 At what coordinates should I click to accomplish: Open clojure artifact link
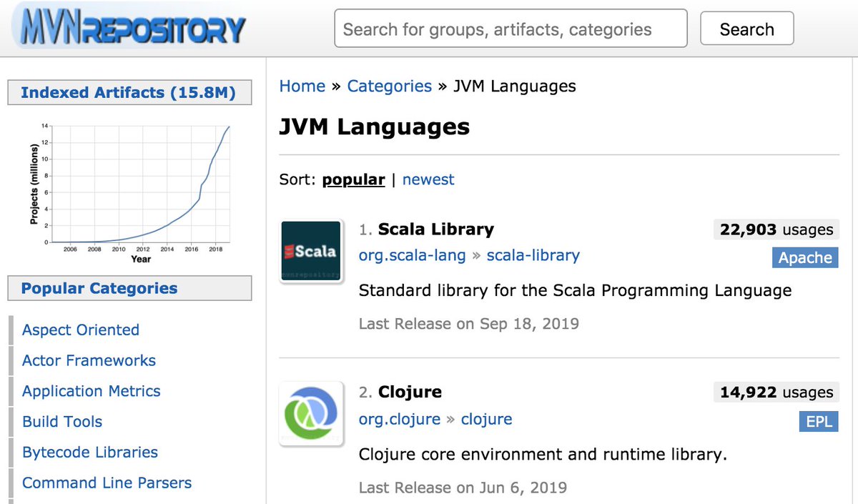pos(487,419)
